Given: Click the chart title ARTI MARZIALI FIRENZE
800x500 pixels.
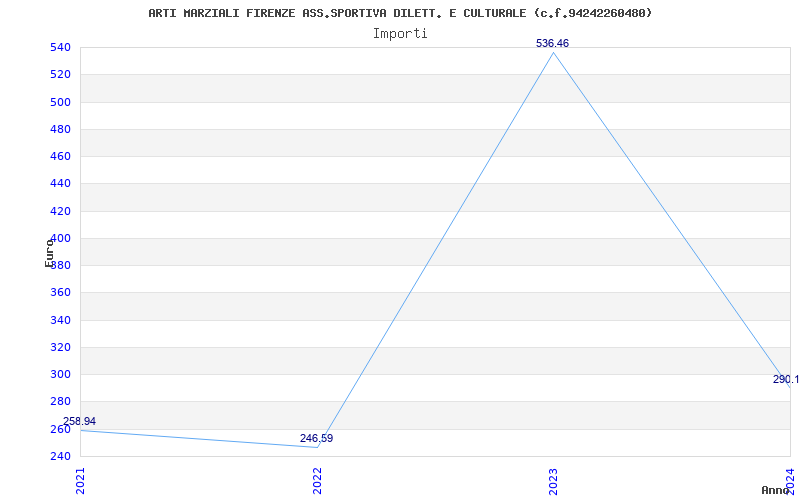Looking at the screenshot, I should tap(400, 13).
